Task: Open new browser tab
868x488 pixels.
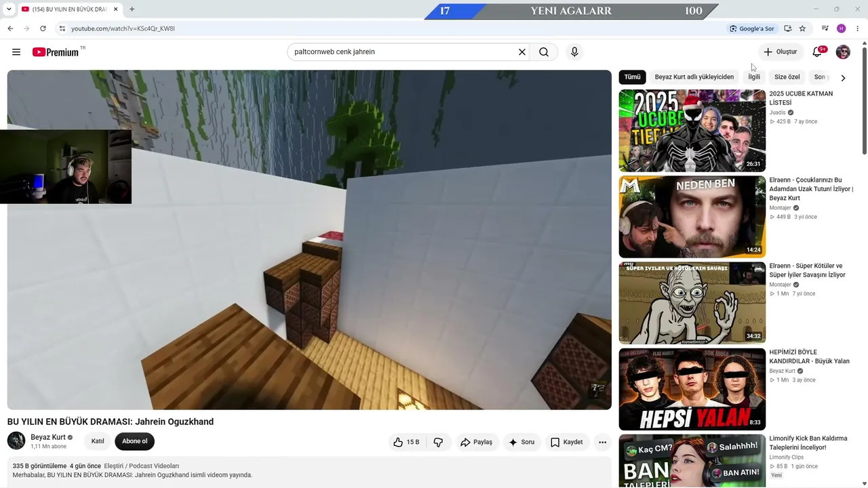Action: click(x=132, y=9)
